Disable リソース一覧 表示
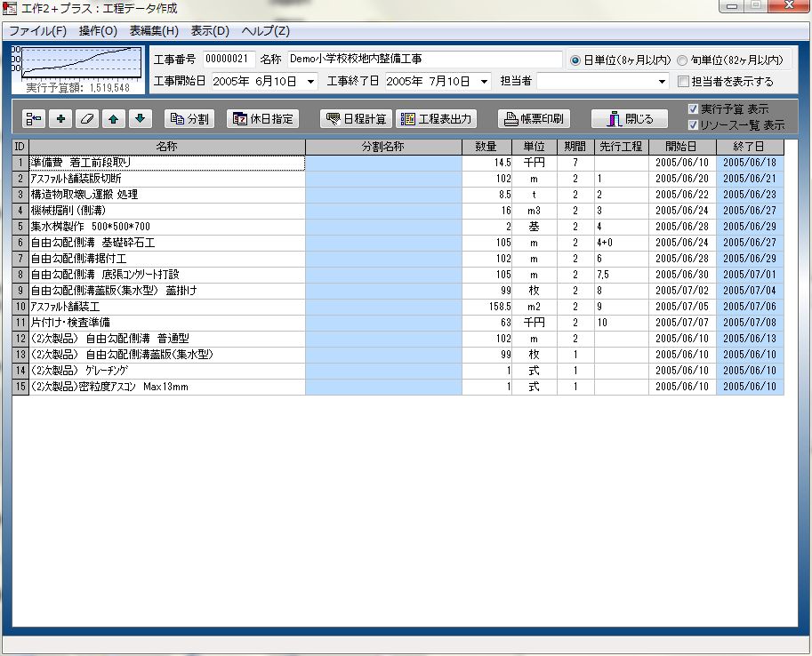This screenshot has width=812, height=656. click(x=693, y=125)
